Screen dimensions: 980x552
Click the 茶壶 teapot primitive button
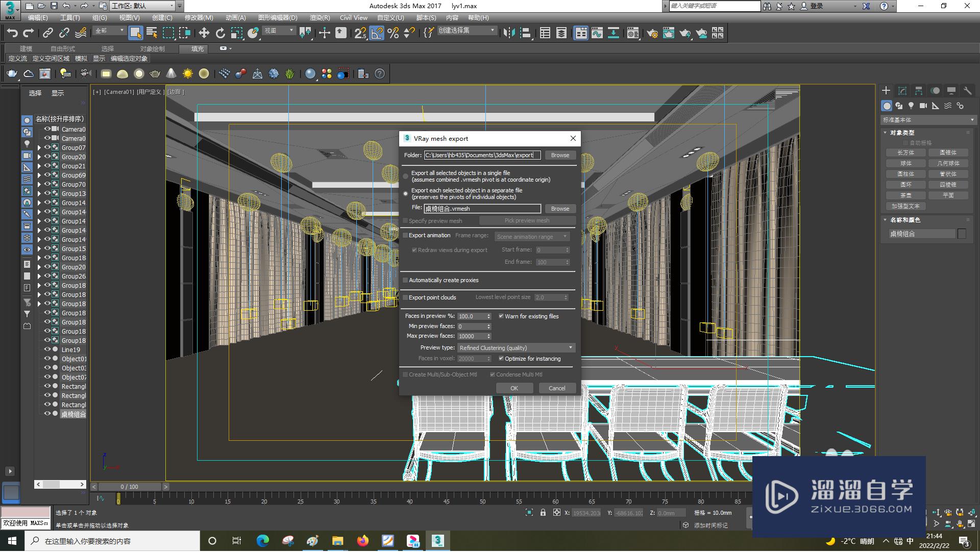pyautogui.click(x=906, y=195)
